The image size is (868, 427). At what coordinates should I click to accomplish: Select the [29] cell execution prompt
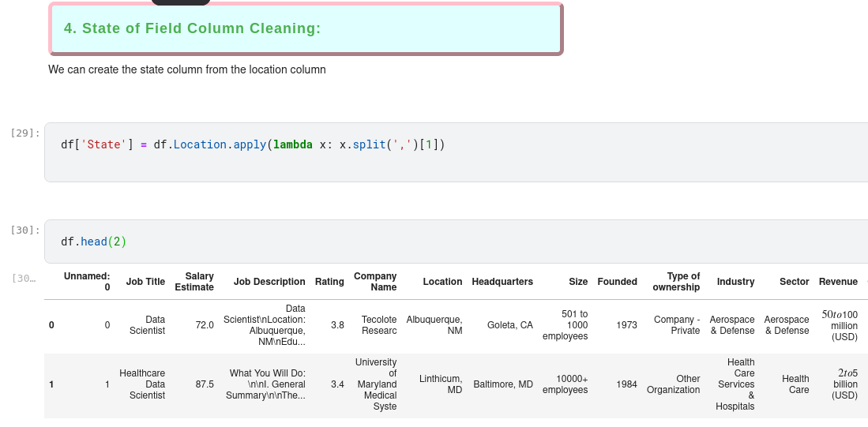coord(25,133)
